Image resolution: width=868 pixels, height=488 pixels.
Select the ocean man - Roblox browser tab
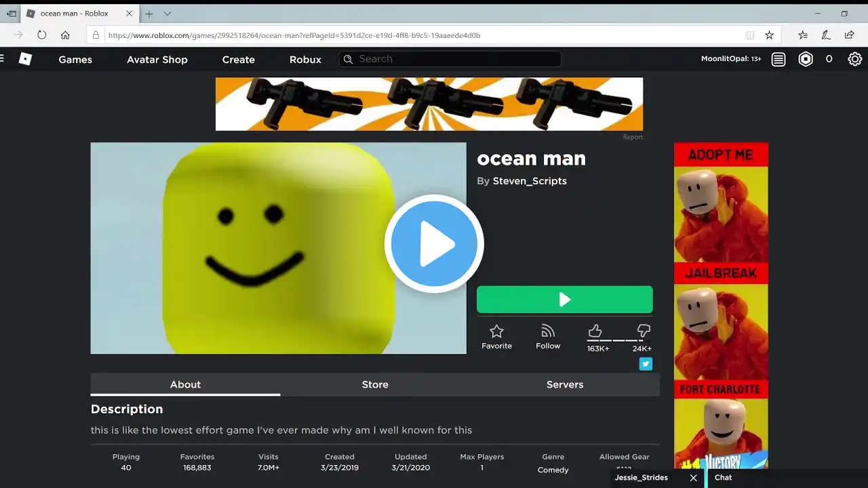[79, 14]
